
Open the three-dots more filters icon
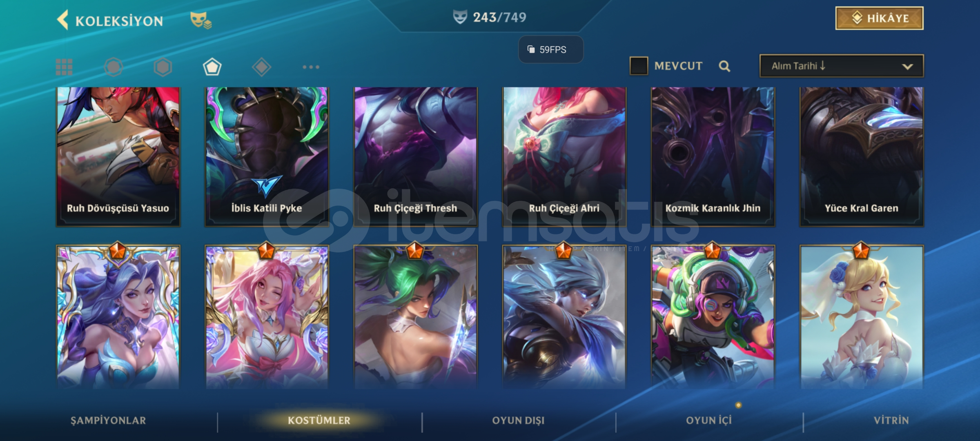pos(311,67)
